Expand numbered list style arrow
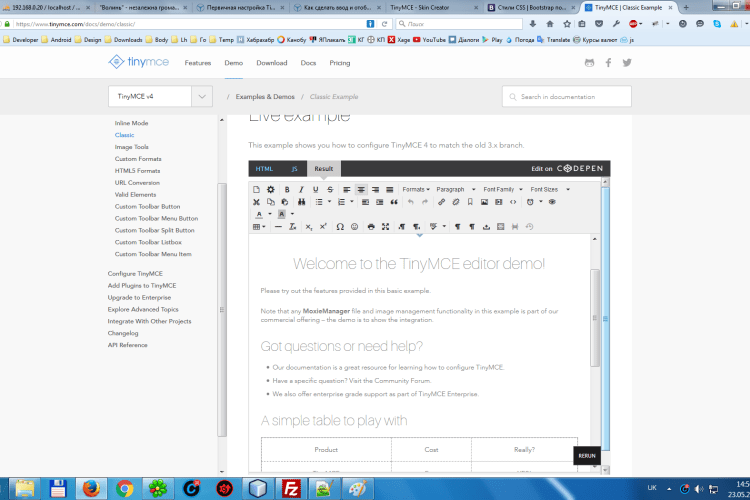750x500 pixels. pos(352,202)
